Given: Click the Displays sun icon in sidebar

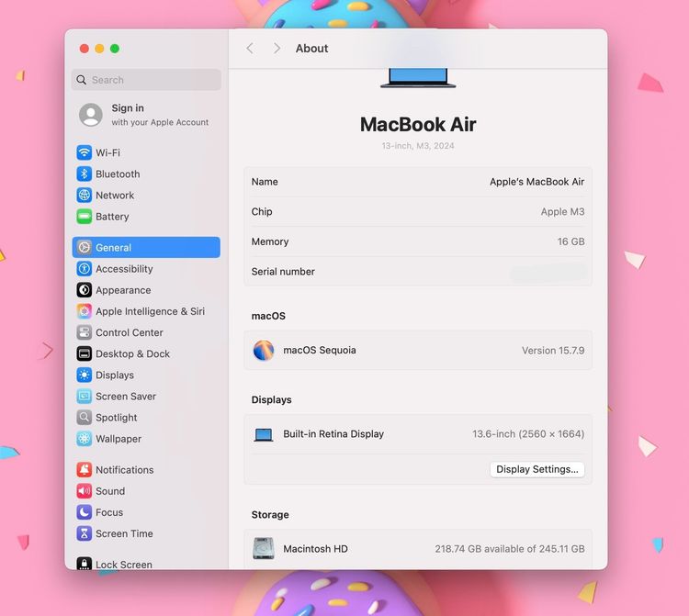Looking at the screenshot, I should click(84, 375).
